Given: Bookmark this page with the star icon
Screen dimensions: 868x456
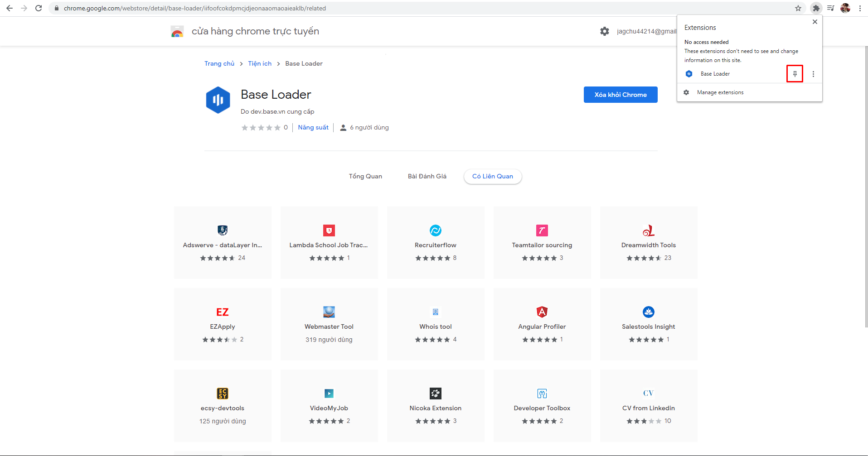Looking at the screenshot, I should tap(798, 8).
